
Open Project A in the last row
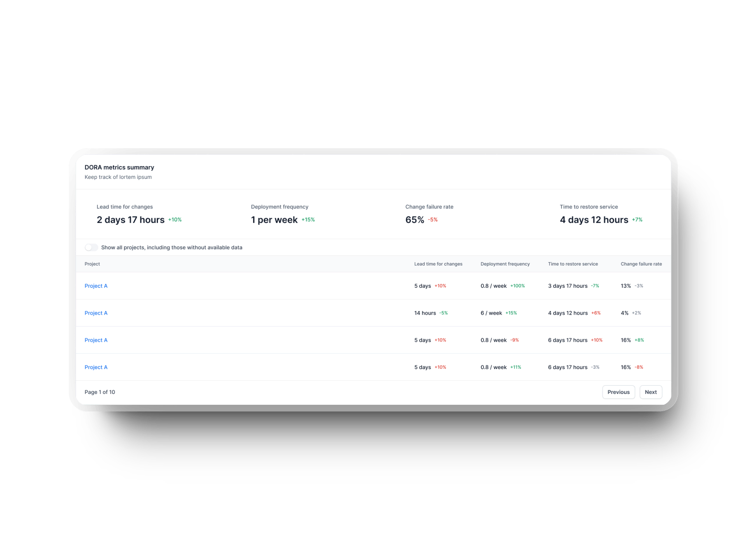(96, 367)
